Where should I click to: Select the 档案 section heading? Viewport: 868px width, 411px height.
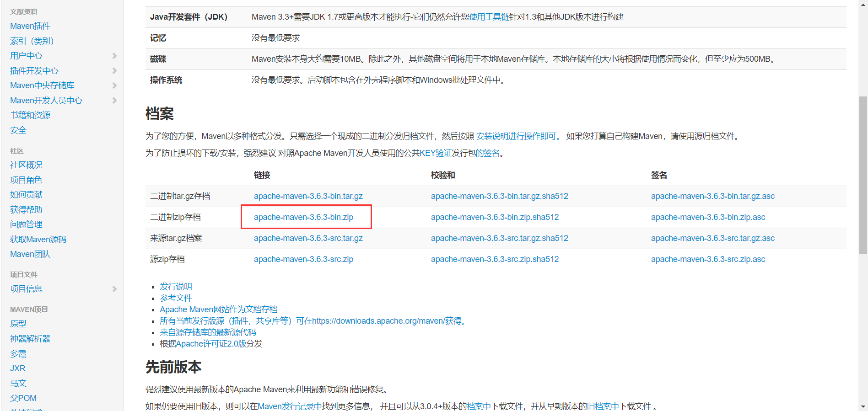[160, 114]
